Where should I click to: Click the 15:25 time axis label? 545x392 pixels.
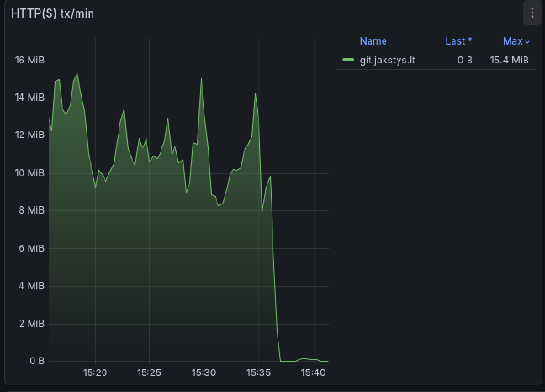[149, 373]
